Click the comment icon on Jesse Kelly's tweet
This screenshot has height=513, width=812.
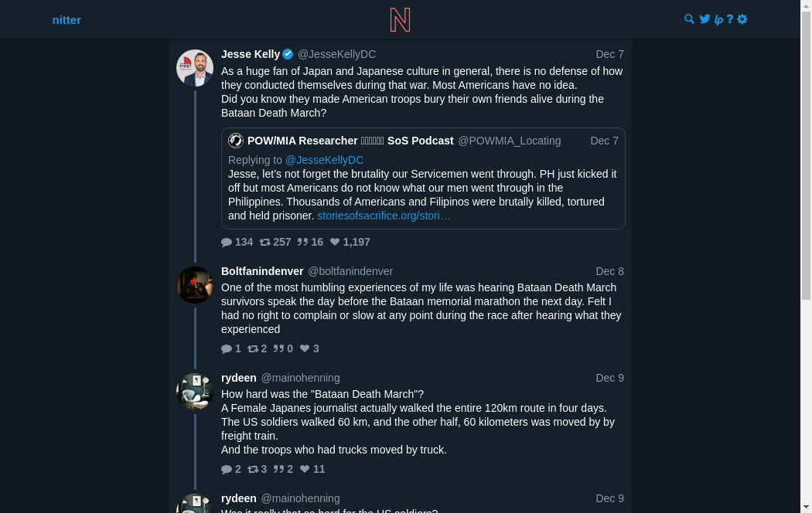click(x=227, y=242)
